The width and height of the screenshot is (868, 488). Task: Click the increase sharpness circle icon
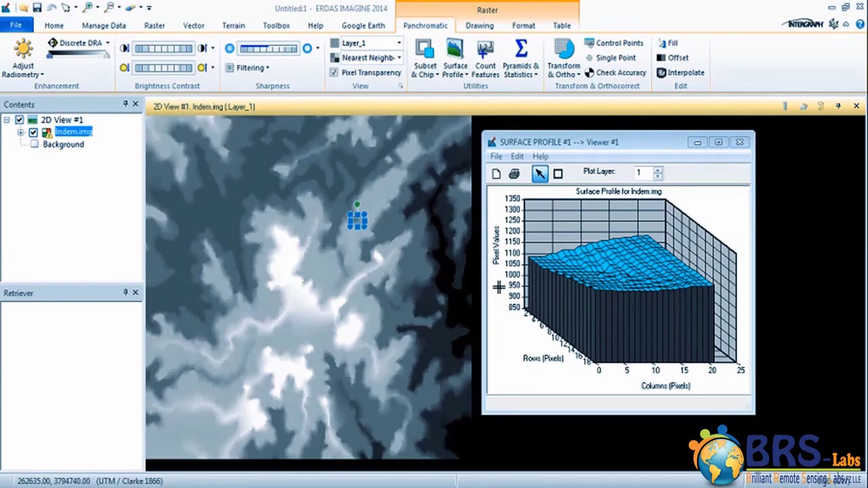point(307,48)
